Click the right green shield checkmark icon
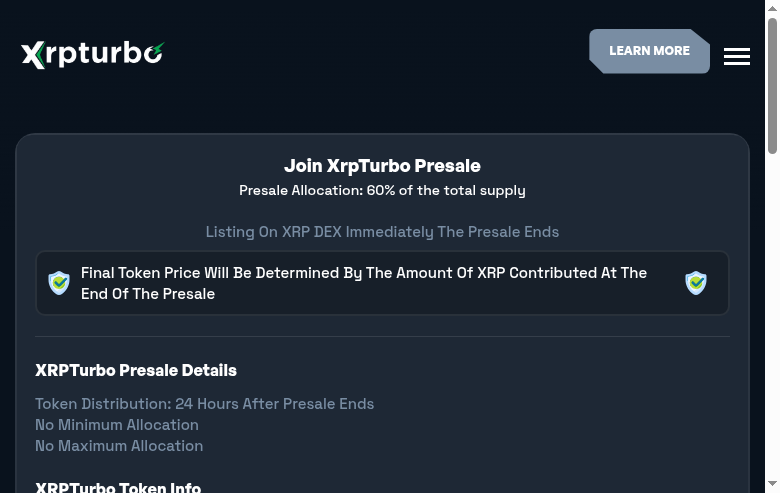Viewport: 780px width, 493px height. tap(696, 283)
